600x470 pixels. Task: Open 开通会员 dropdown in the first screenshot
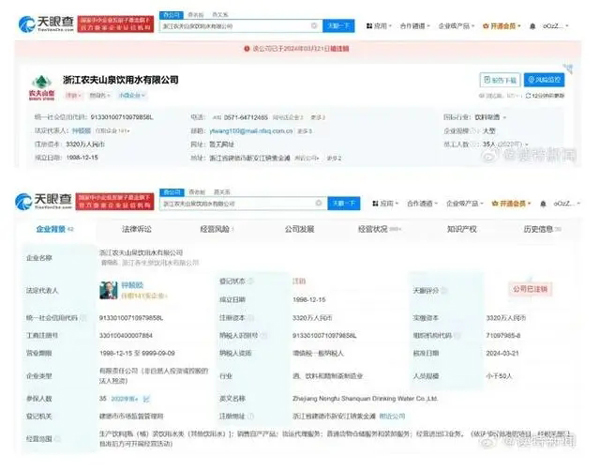click(502, 26)
